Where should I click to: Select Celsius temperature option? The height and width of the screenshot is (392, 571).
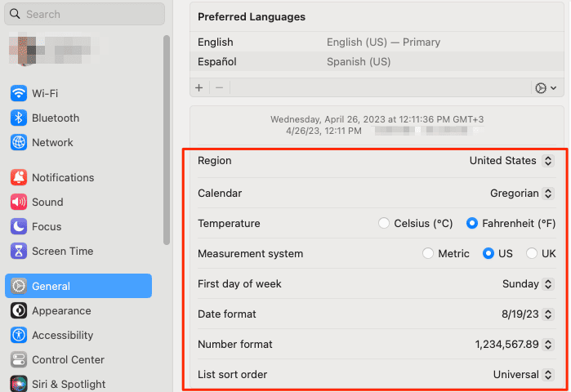pos(384,223)
